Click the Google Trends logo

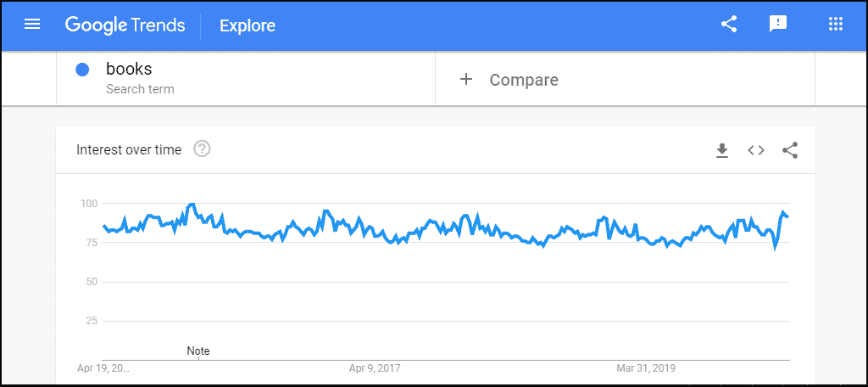coord(125,25)
